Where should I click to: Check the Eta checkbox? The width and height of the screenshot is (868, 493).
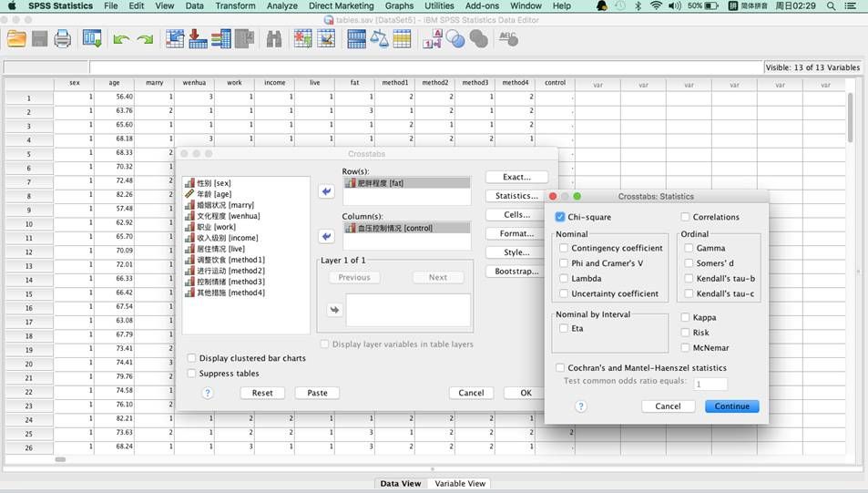564,328
